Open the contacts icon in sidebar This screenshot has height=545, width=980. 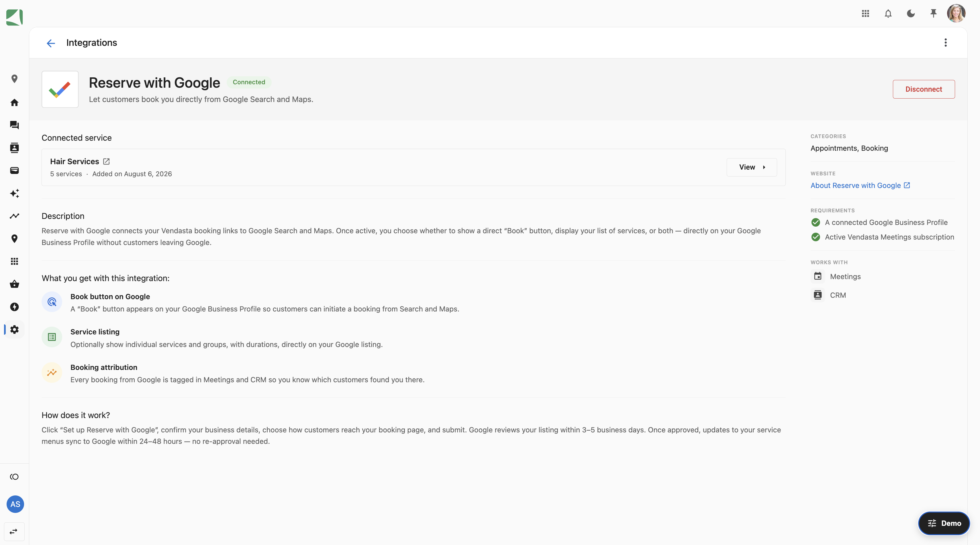pyautogui.click(x=14, y=148)
